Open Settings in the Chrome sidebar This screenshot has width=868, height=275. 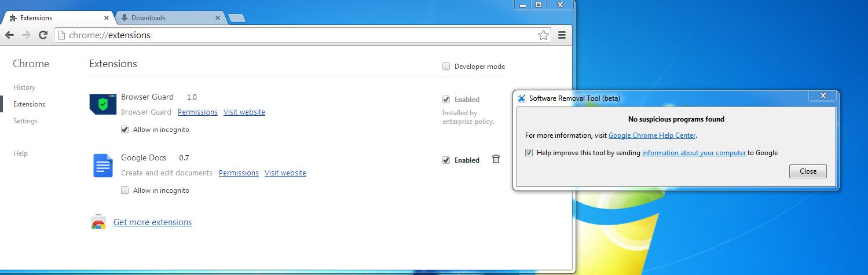tap(25, 121)
